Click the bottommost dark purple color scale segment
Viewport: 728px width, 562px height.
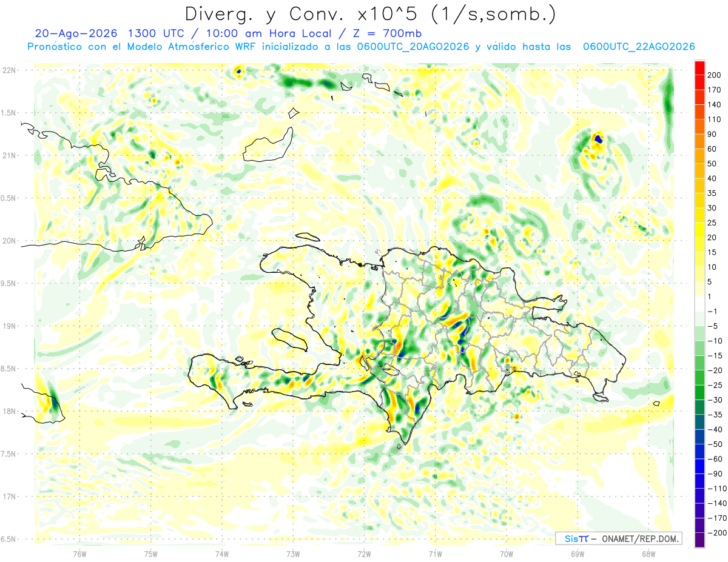[700, 540]
